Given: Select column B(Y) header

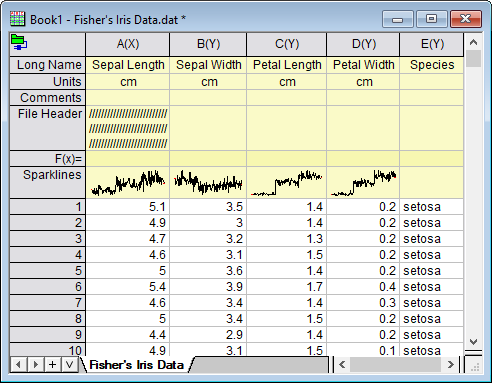Looking at the screenshot, I should [x=208, y=44].
